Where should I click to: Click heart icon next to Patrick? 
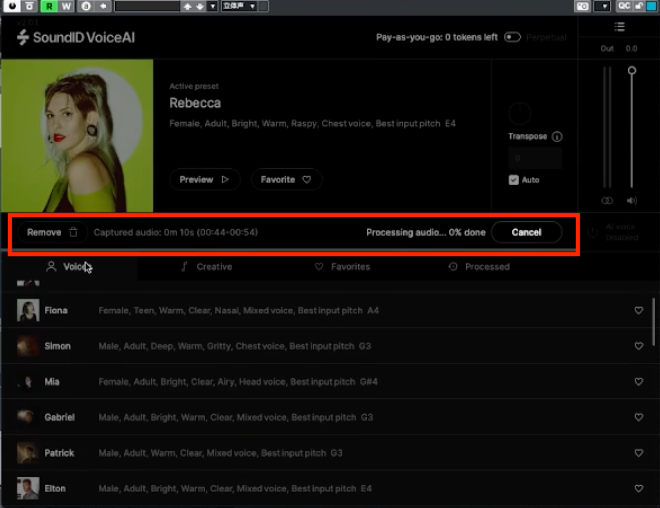pyautogui.click(x=639, y=453)
